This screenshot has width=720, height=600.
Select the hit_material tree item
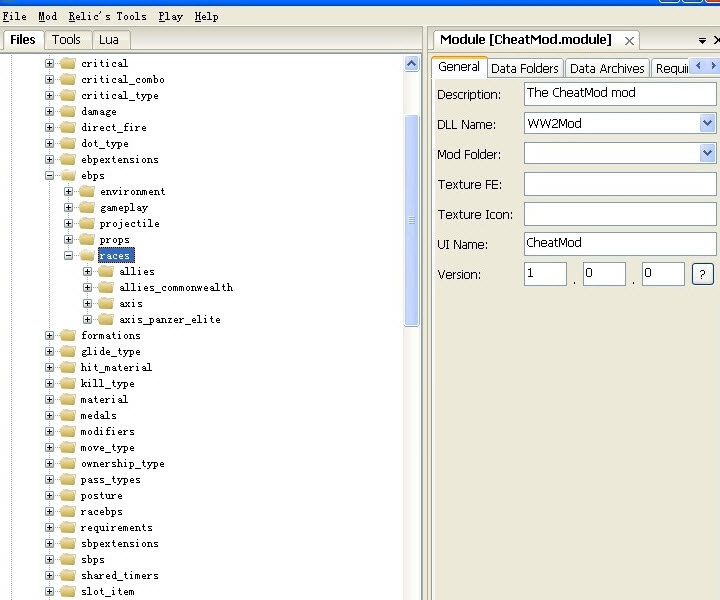(x=116, y=368)
